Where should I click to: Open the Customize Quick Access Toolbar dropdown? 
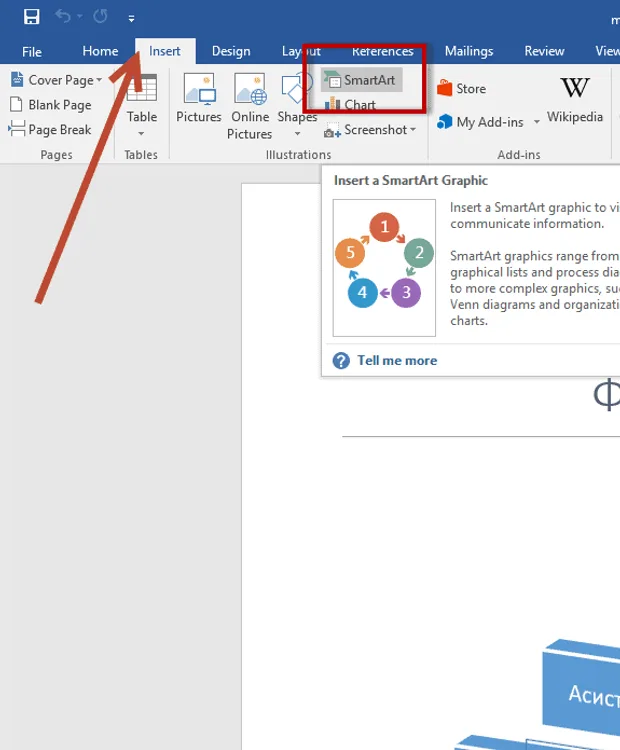click(131, 19)
